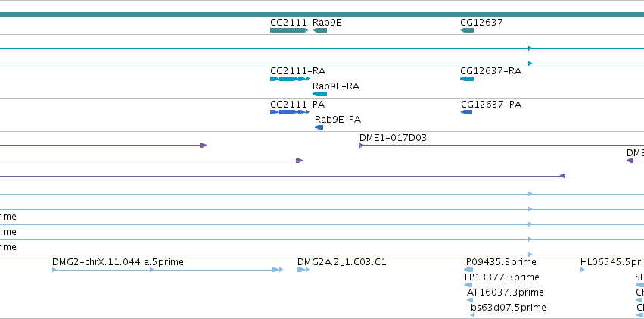Click the Rab9E gene label text
The image size is (644, 319).
pyautogui.click(x=327, y=23)
